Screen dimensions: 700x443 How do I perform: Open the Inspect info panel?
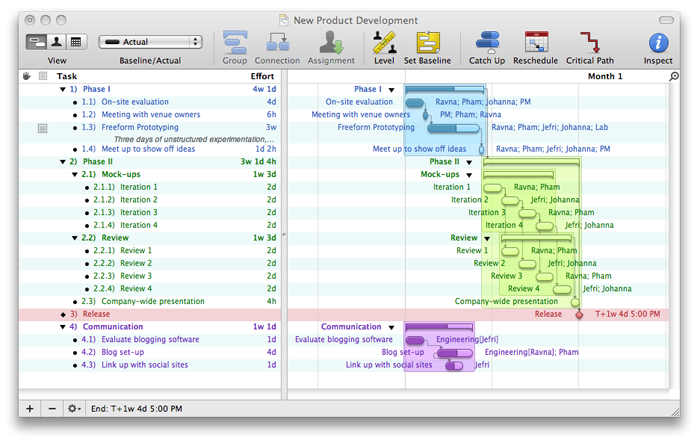[x=658, y=43]
